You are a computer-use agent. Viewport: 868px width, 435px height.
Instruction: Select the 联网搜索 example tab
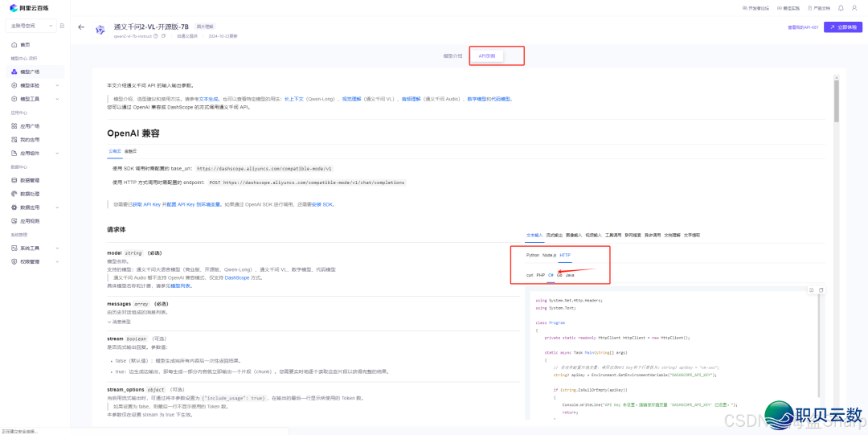tap(633, 235)
